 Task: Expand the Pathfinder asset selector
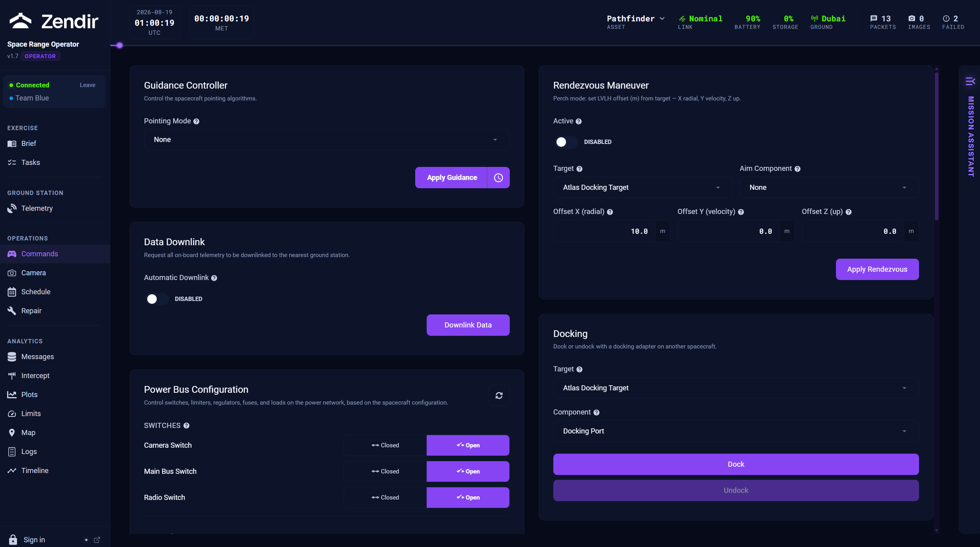[x=636, y=19]
